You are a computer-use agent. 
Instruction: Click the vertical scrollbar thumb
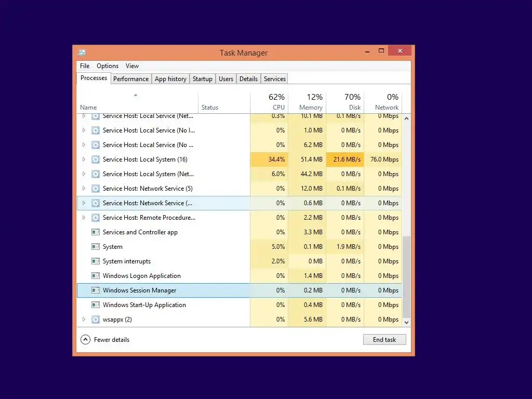[406, 277]
